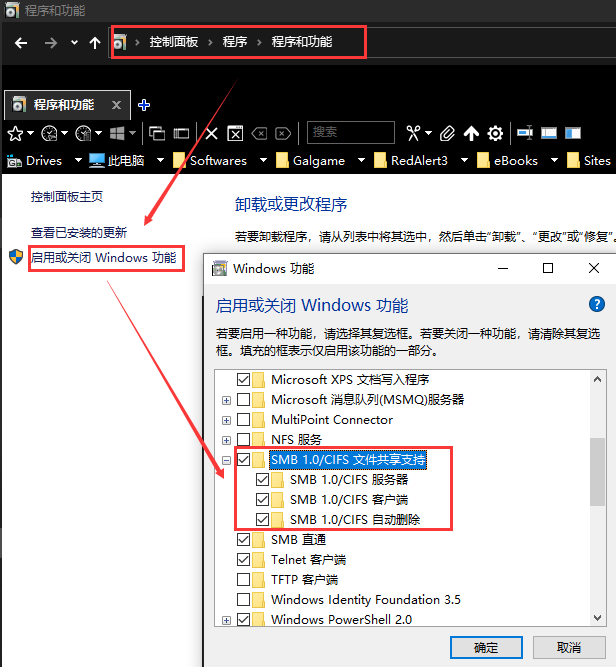Click the first clock history icon
Image resolution: width=616 pixels, height=667 pixels.
coord(49,134)
